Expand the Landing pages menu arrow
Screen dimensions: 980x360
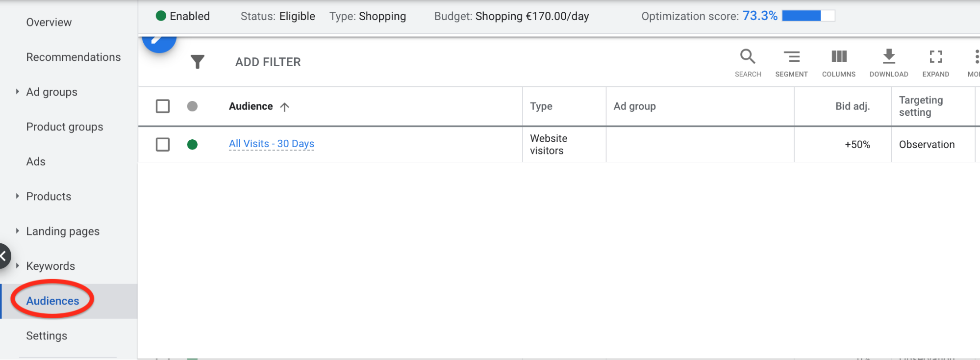coord(17,231)
